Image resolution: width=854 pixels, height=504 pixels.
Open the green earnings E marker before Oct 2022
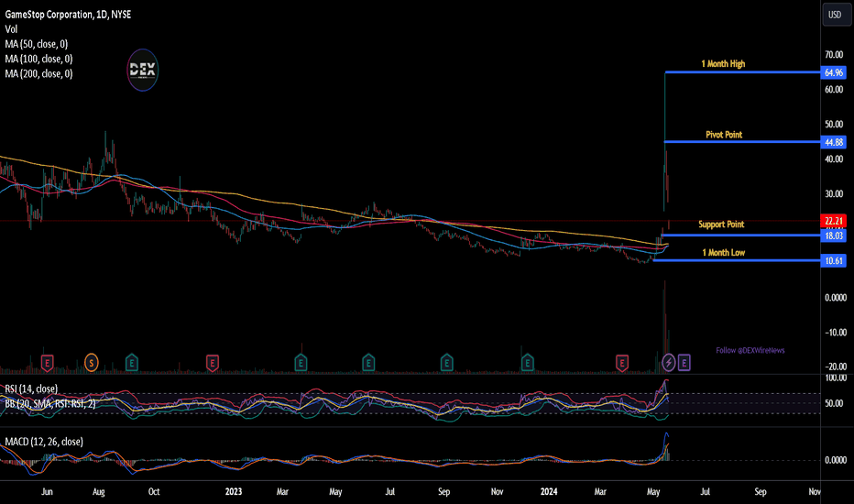tap(132, 363)
